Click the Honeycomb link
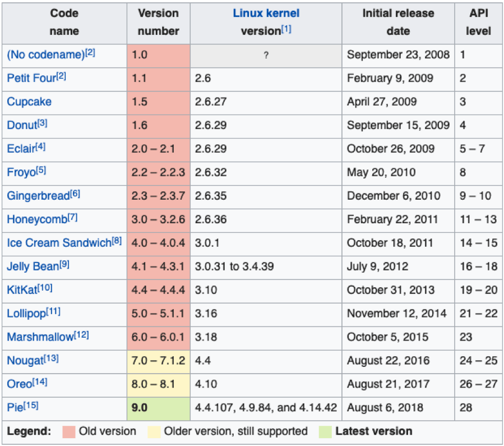The height and width of the screenshot is (446, 504). (x=38, y=219)
